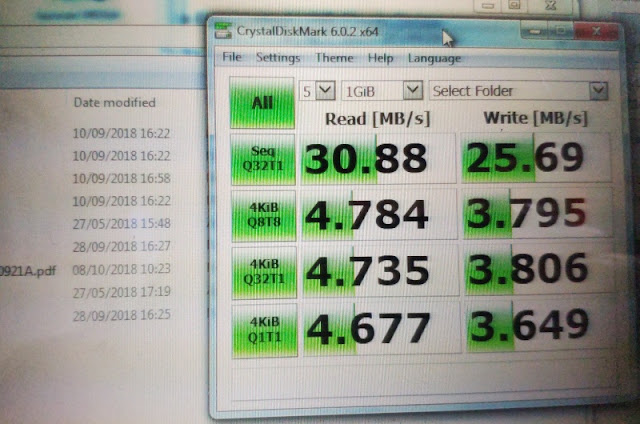Expand the 1GiB test size dropdown
The width and height of the screenshot is (640, 424).
click(x=413, y=90)
